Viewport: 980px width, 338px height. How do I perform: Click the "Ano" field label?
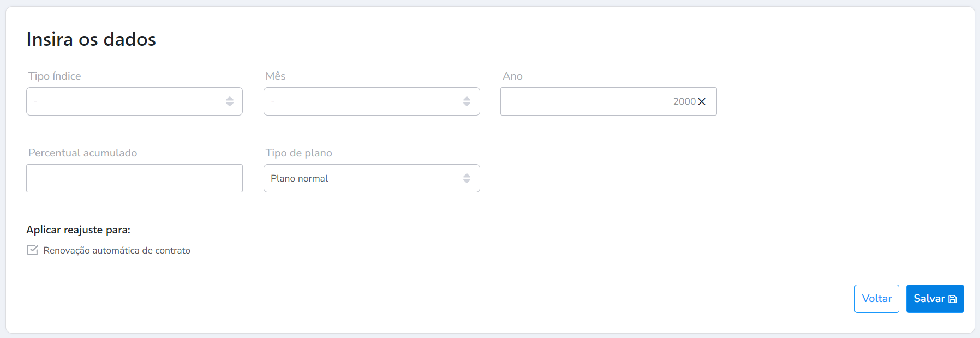(512, 76)
